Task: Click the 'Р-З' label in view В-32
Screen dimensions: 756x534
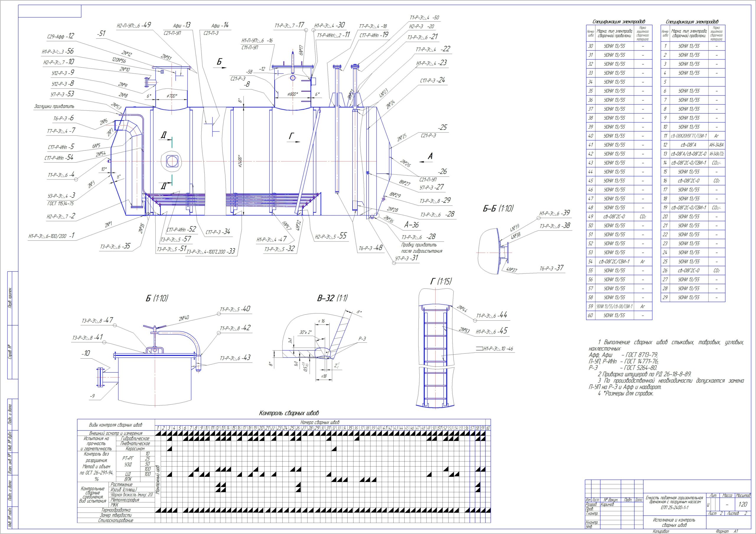Action: [363, 339]
